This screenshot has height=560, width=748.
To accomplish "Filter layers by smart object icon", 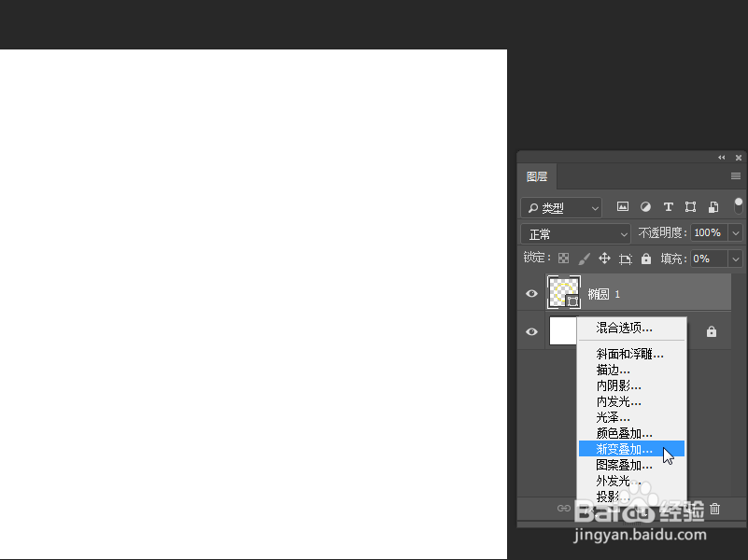I will [713, 207].
